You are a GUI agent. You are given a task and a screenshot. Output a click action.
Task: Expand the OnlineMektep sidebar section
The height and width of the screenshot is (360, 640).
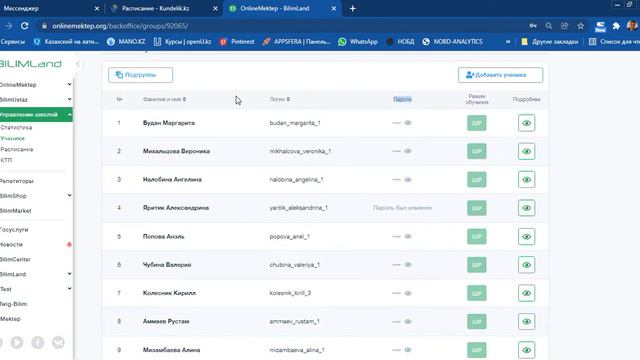(x=69, y=84)
